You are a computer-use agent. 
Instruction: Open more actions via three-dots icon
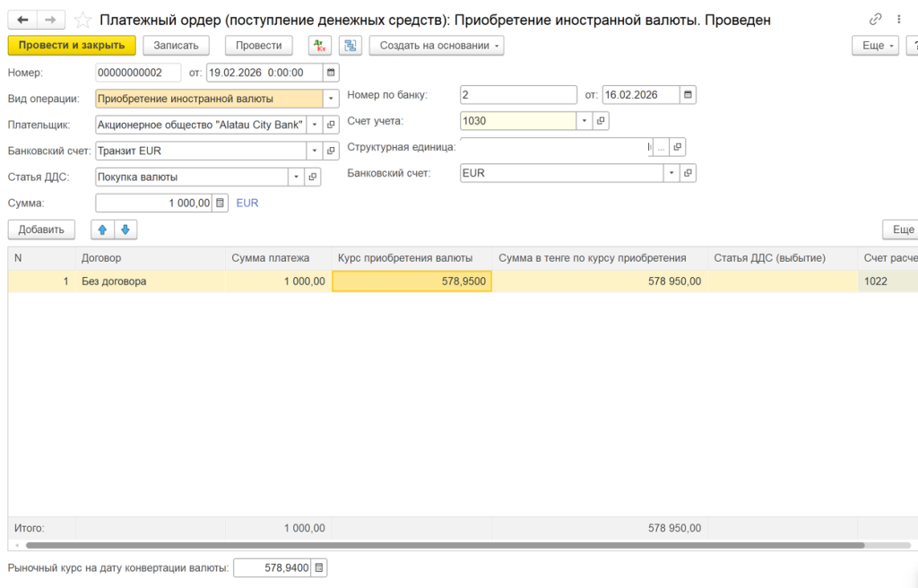click(899, 19)
